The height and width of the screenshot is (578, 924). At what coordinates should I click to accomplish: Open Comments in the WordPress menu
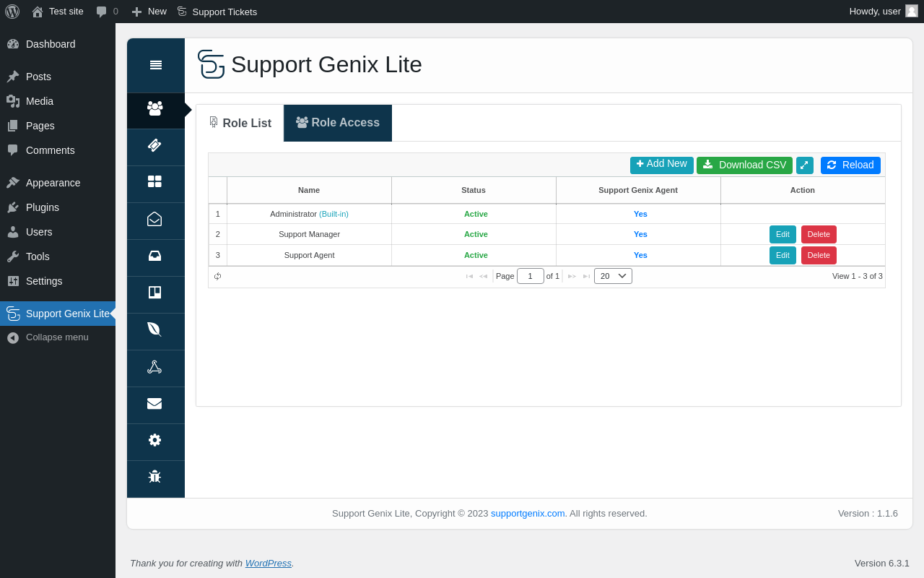(58, 150)
